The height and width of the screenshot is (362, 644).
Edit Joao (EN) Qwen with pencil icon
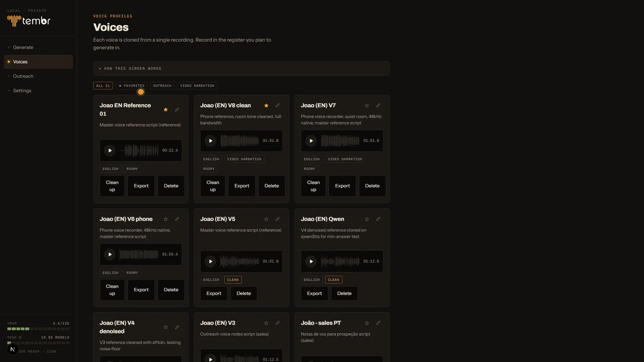[x=378, y=219]
